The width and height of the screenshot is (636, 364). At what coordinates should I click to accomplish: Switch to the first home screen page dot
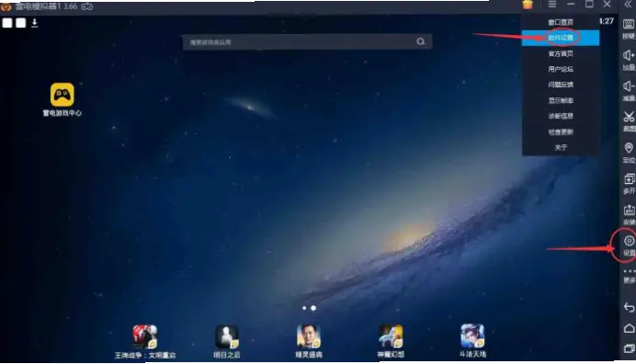point(304,308)
